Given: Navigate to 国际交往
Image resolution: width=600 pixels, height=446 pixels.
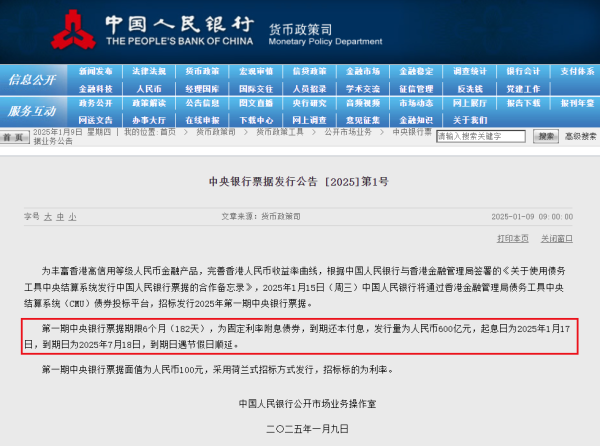Looking at the screenshot, I should pyautogui.click(x=256, y=89).
